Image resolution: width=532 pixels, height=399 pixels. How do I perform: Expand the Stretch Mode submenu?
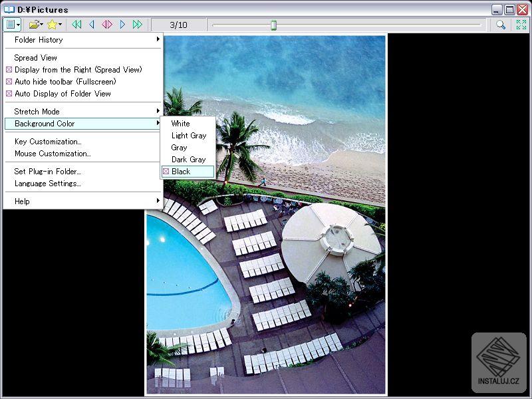[x=83, y=111]
